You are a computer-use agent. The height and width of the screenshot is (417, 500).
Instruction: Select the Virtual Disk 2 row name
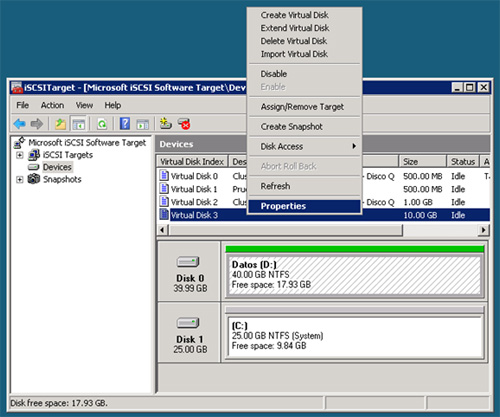[x=194, y=202]
